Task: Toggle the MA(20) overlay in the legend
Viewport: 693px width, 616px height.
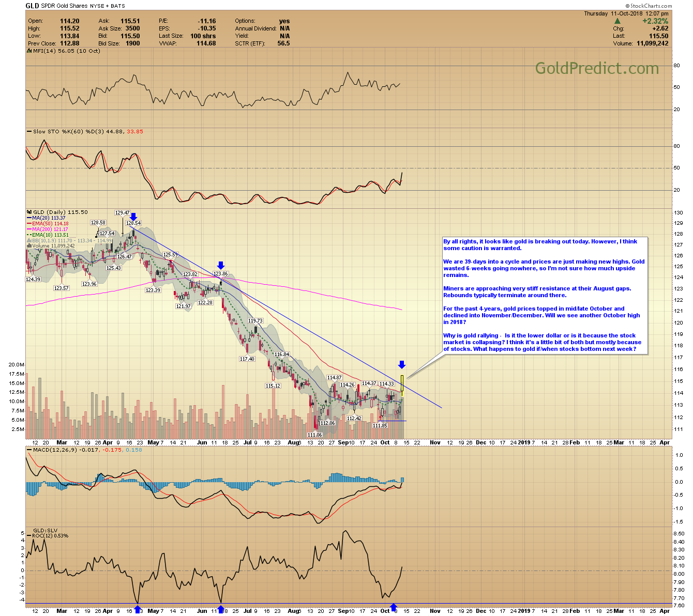Action: pos(29,217)
